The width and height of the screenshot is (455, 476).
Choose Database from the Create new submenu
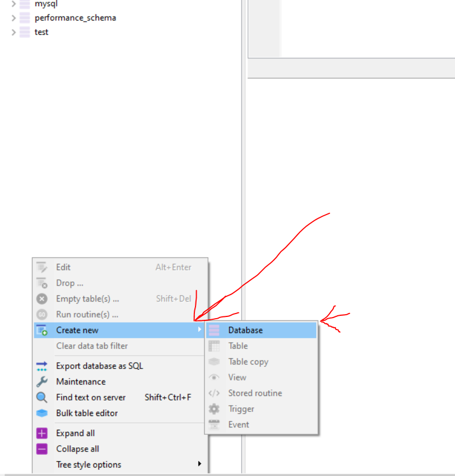(245, 330)
